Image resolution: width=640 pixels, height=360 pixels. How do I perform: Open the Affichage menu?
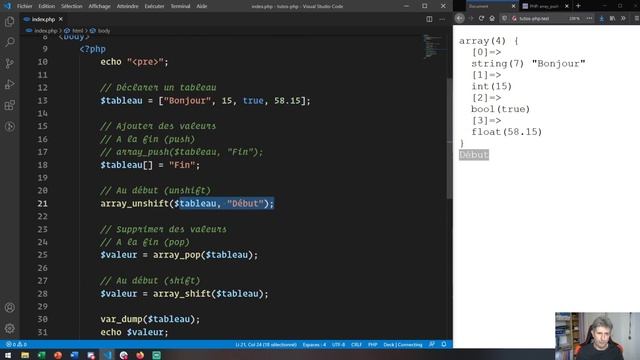point(99,6)
